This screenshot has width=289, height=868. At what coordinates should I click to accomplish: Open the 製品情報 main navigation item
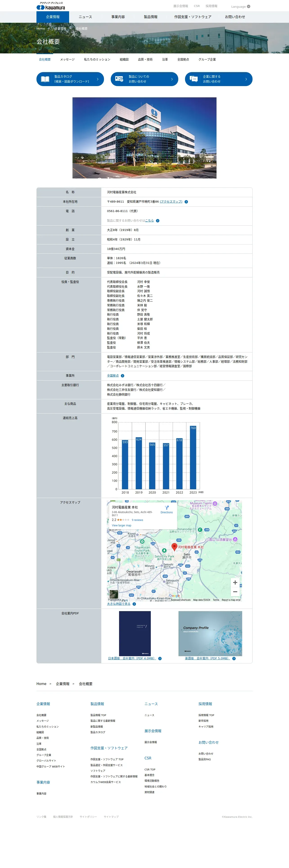[x=151, y=17]
